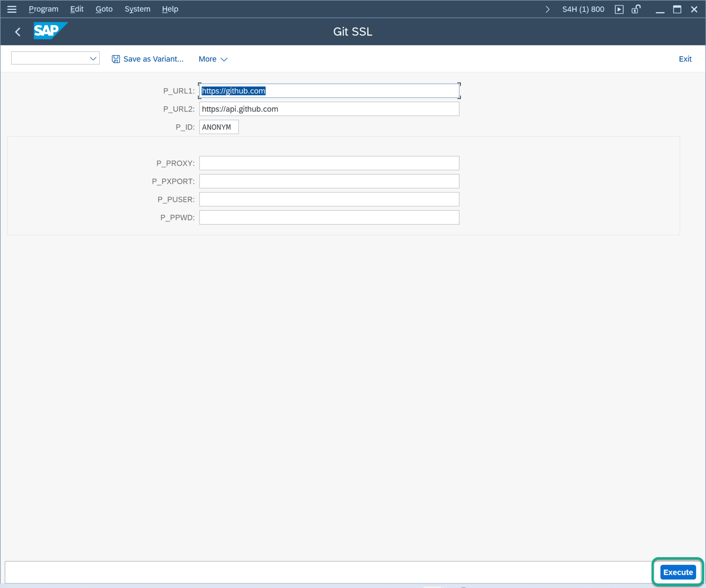Expand the title bar chevron arrow

547,9
